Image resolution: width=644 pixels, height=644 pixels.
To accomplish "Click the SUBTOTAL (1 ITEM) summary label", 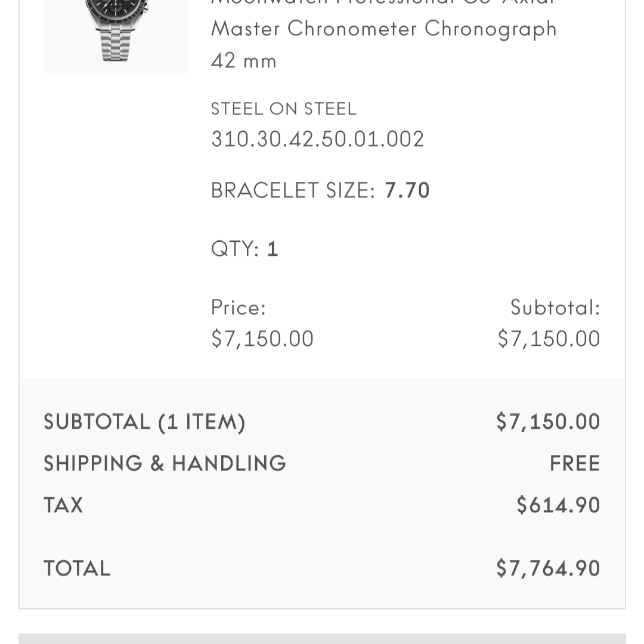I will pyautogui.click(x=144, y=422).
